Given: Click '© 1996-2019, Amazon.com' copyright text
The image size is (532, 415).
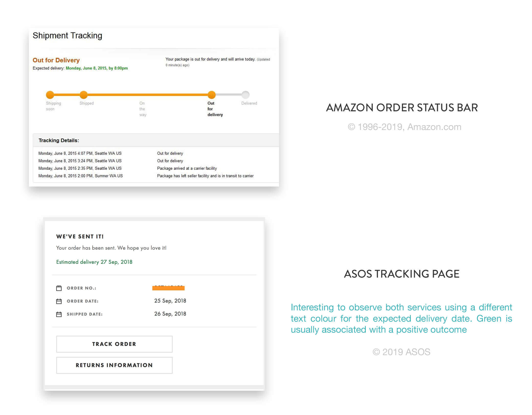Looking at the screenshot, I should coord(404,127).
